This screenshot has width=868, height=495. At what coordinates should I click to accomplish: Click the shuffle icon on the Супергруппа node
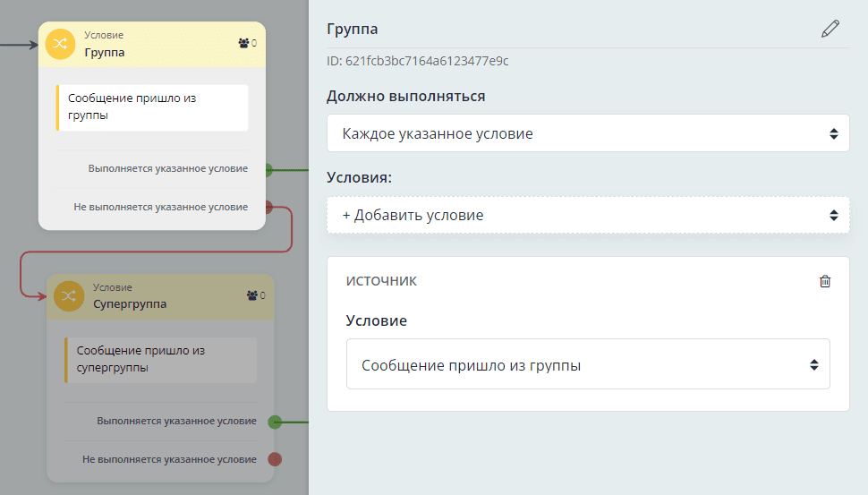tap(68, 296)
